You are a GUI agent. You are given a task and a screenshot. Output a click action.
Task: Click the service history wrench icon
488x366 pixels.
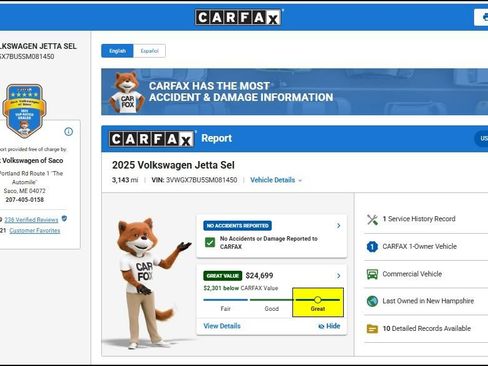[372, 219]
